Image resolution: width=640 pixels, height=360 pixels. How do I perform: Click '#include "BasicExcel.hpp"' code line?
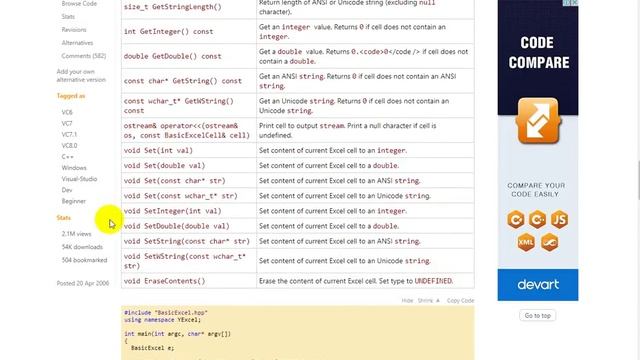coord(166,313)
